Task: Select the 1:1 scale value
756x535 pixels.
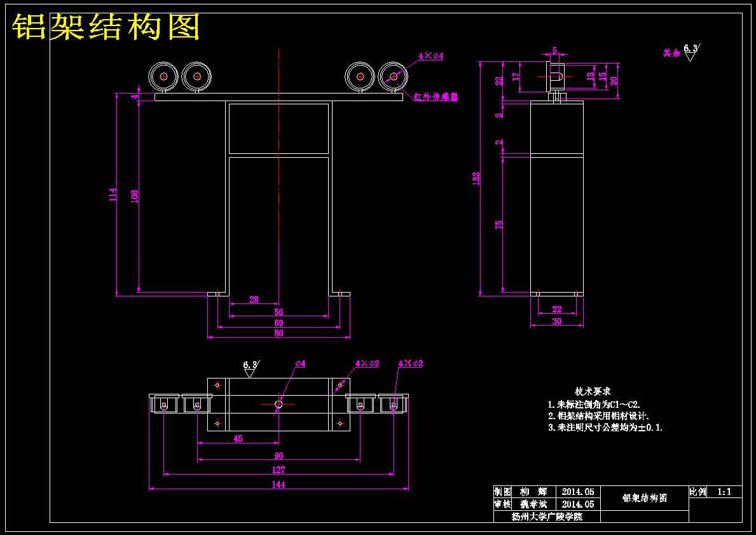Action: pyautogui.click(x=725, y=492)
